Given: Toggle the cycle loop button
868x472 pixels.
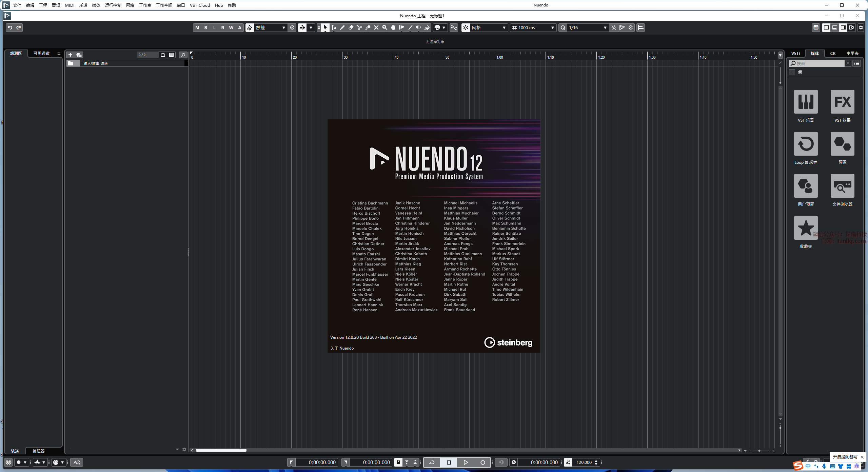Looking at the screenshot, I should pyautogui.click(x=432, y=462).
